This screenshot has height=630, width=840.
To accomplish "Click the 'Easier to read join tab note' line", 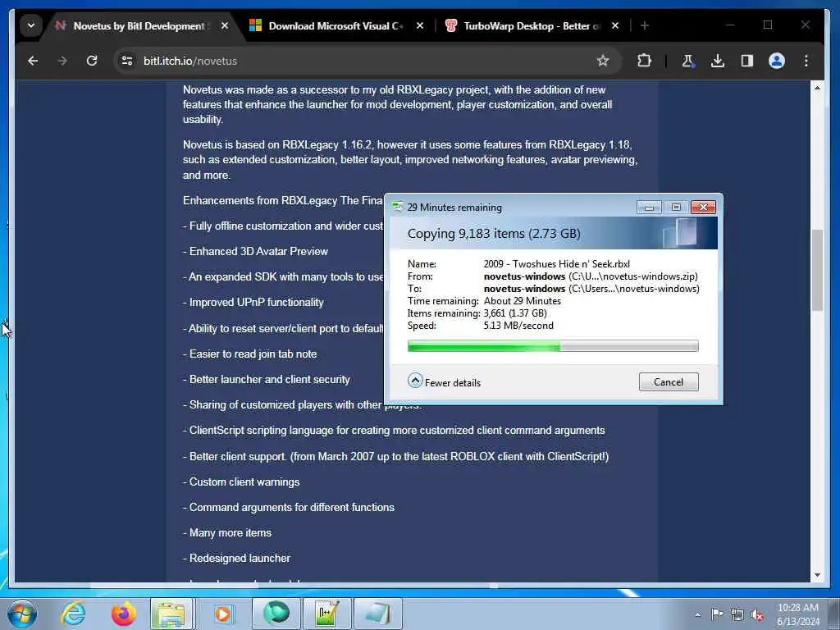I will 249,354.
